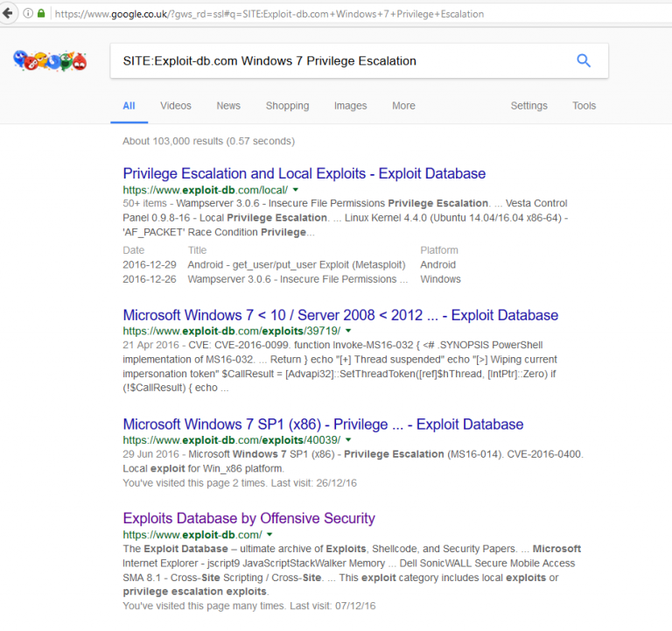Expand dropdown arrow beside exploits/40039/ URL
The image size is (672, 631).
click(x=348, y=440)
